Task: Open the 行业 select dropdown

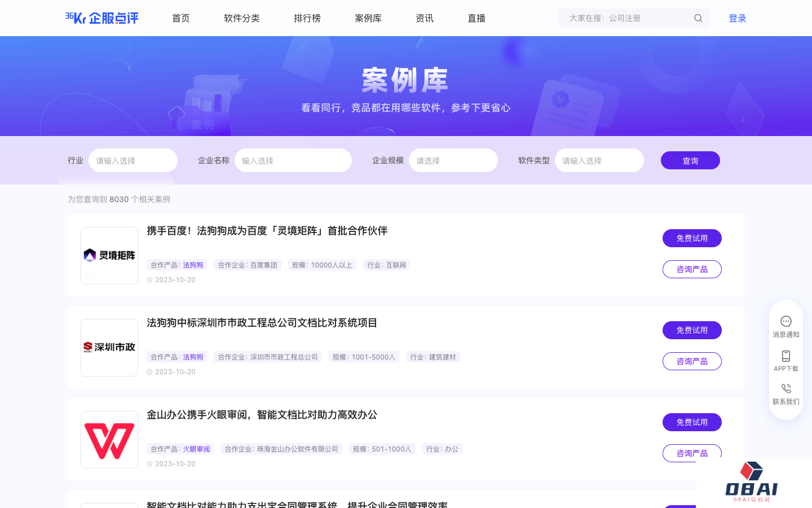Action: (x=133, y=160)
